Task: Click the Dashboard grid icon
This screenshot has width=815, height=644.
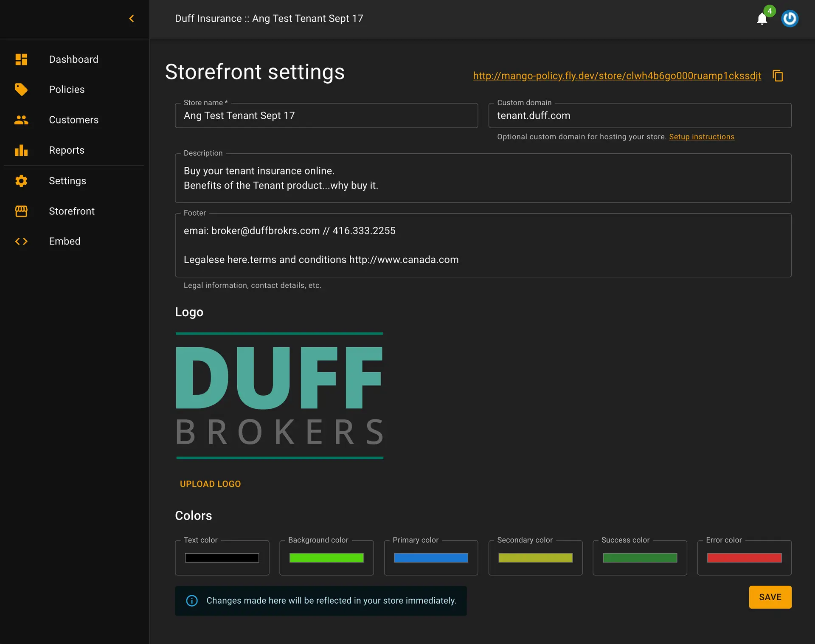Action: 21,59
